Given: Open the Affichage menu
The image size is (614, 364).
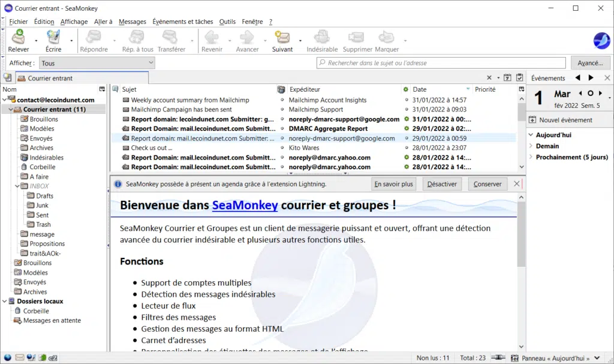Looking at the screenshot, I should click(x=74, y=22).
